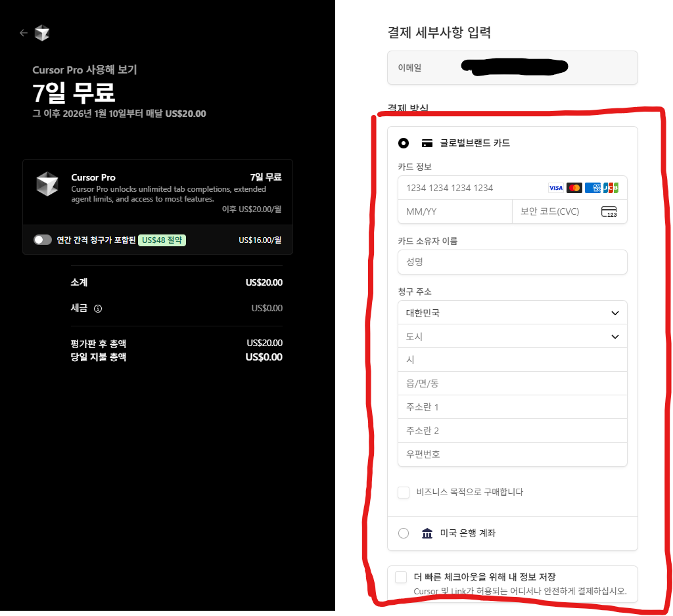Click the tax info circle icon
The image size is (673, 616).
point(98,309)
